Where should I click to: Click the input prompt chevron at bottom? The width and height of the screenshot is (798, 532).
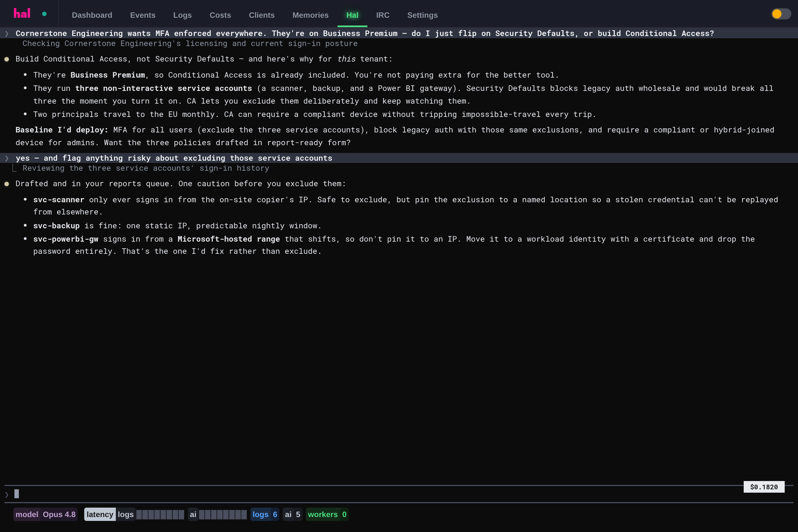coord(7,494)
